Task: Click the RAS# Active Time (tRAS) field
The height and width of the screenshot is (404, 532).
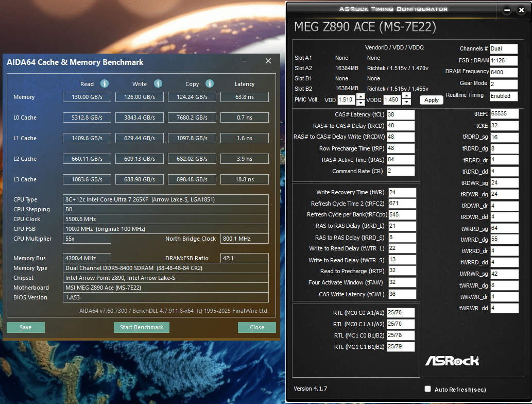Action: (x=400, y=160)
